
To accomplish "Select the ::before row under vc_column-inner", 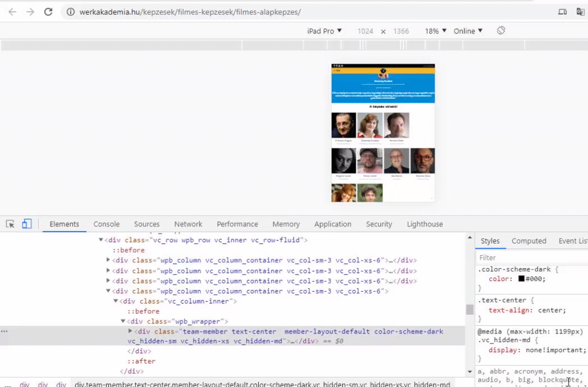I will (x=143, y=311).
